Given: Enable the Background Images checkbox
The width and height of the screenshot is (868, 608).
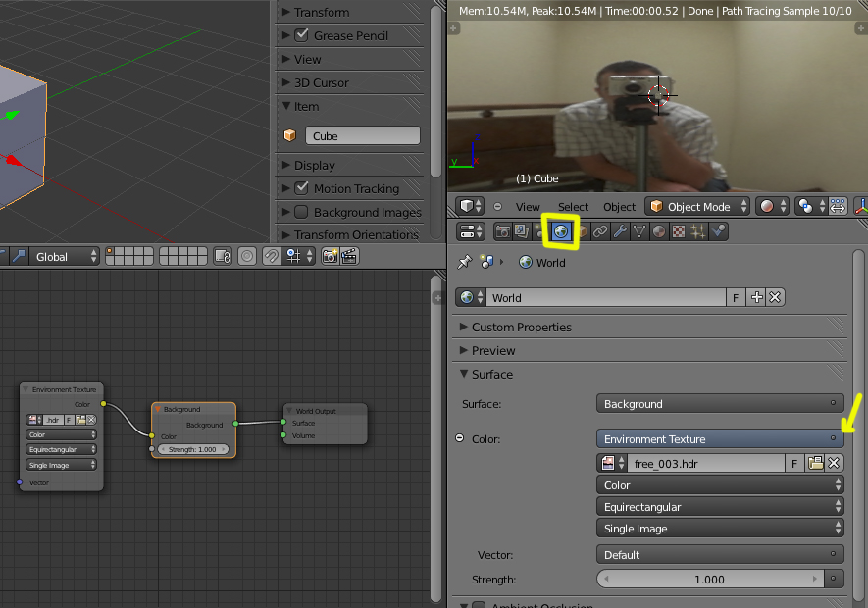Looking at the screenshot, I should click(x=302, y=212).
